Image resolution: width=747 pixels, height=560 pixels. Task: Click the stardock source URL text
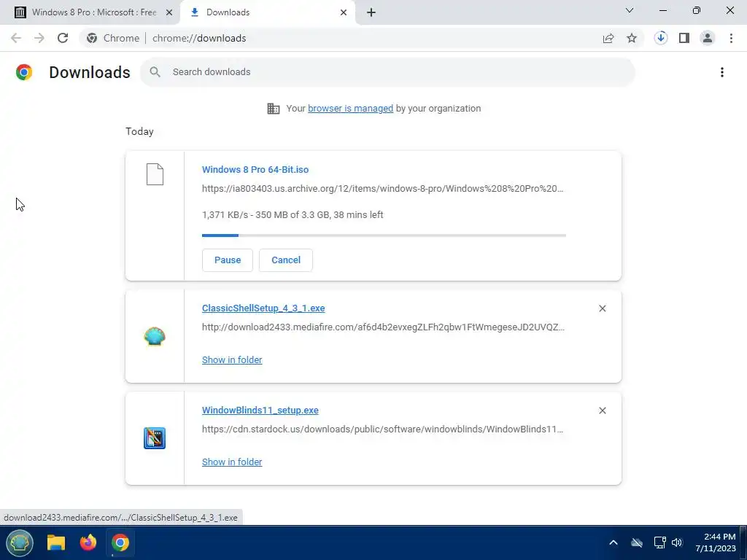click(382, 429)
